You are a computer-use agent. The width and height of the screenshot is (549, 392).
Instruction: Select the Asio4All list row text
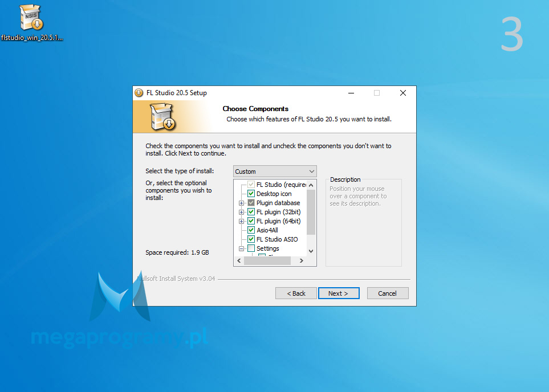(267, 230)
